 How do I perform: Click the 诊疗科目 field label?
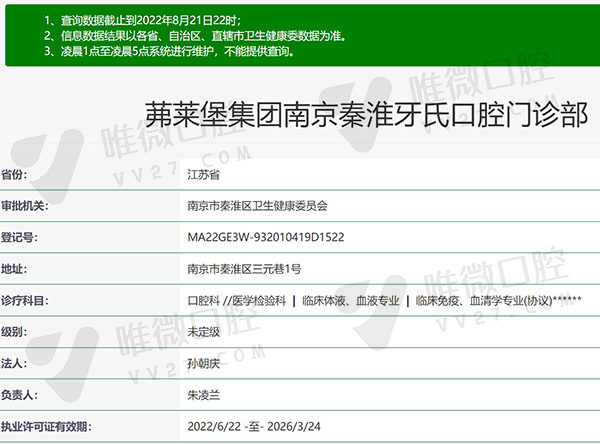(25, 300)
